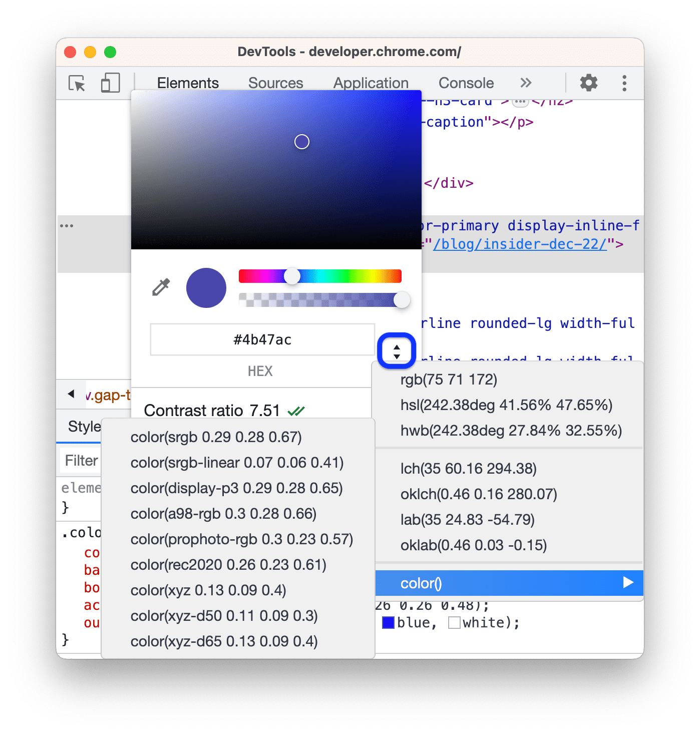This screenshot has width=700, height=733.
Task: Click the hue slider handle
Action: (x=292, y=276)
